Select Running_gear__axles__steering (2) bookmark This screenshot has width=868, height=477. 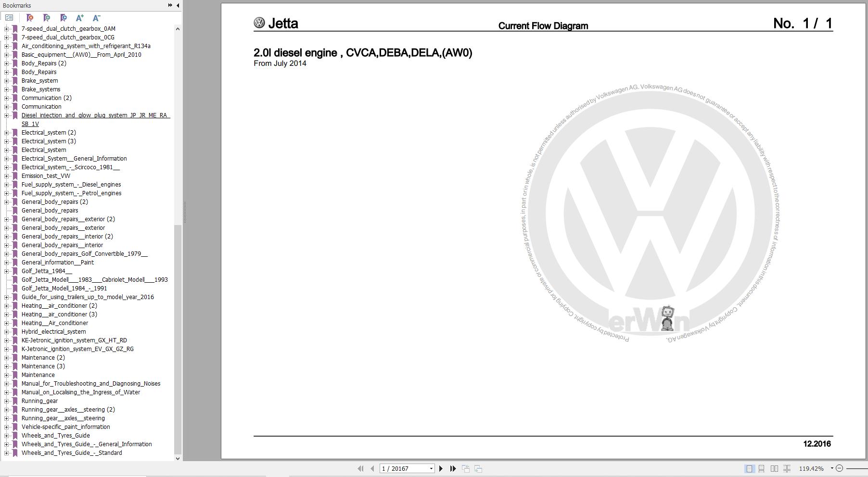[x=68, y=410]
